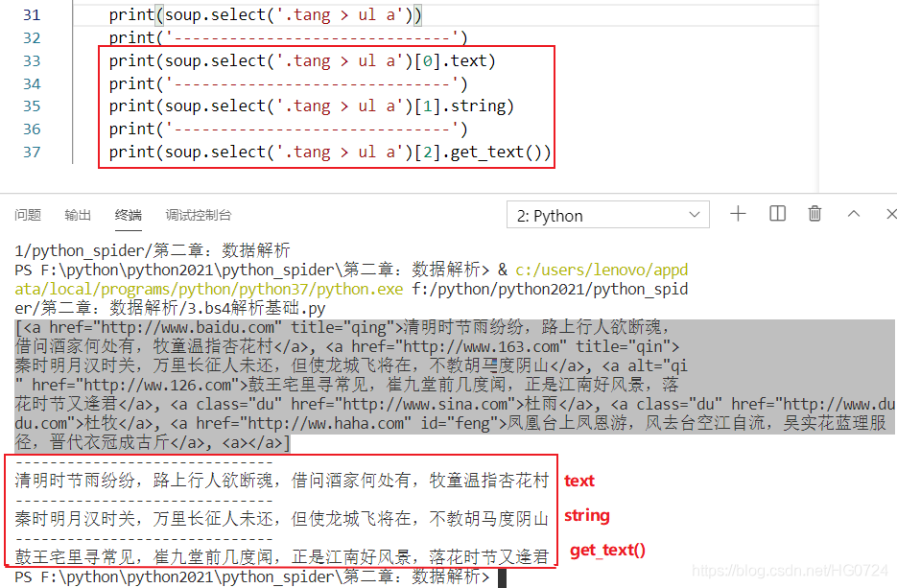Switch to the 输出 tab
The width and height of the screenshot is (897, 588).
tap(78, 215)
